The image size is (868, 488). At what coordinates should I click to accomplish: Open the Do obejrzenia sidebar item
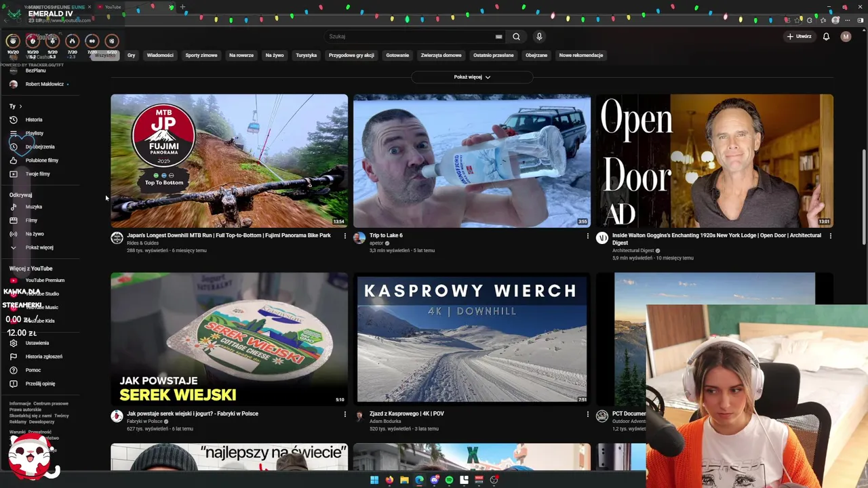point(39,146)
